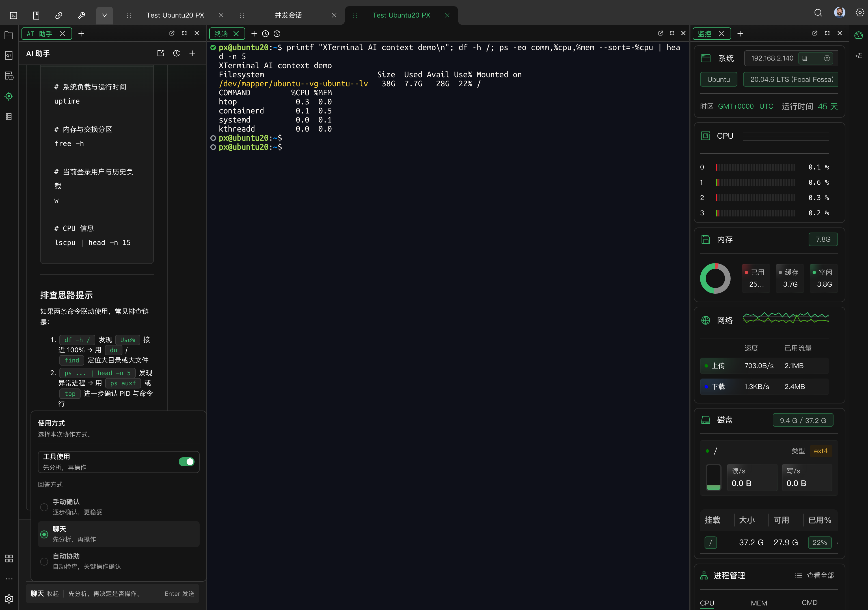Click the chain link icon in top bar
This screenshot has height=610, width=868.
[x=59, y=15]
